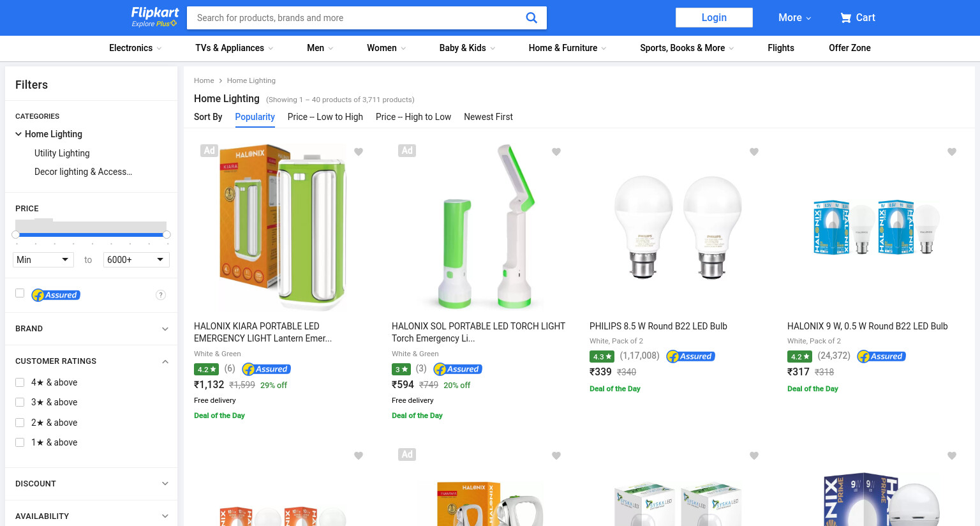Image resolution: width=980 pixels, height=526 pixels.
Task: Open Sports, Books & More menu
Action: point(687,48)
